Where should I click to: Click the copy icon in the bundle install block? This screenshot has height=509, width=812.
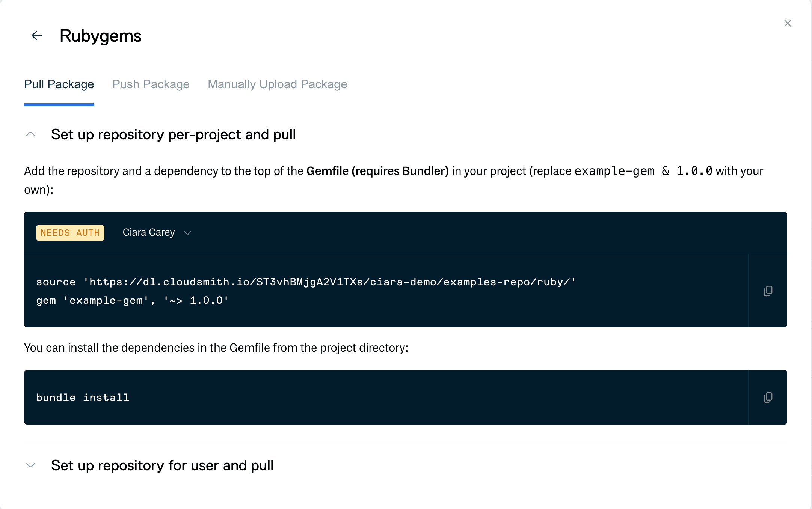[768, 397]
